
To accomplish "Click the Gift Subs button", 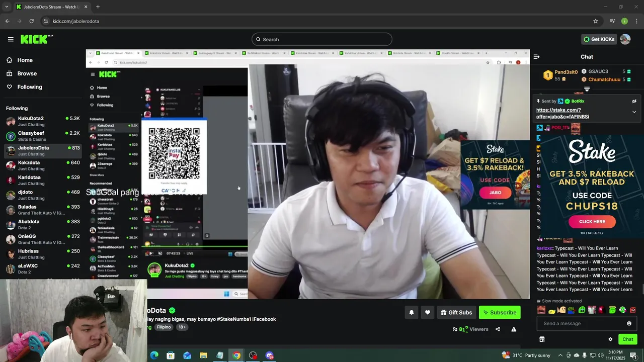I will [456, 312].
